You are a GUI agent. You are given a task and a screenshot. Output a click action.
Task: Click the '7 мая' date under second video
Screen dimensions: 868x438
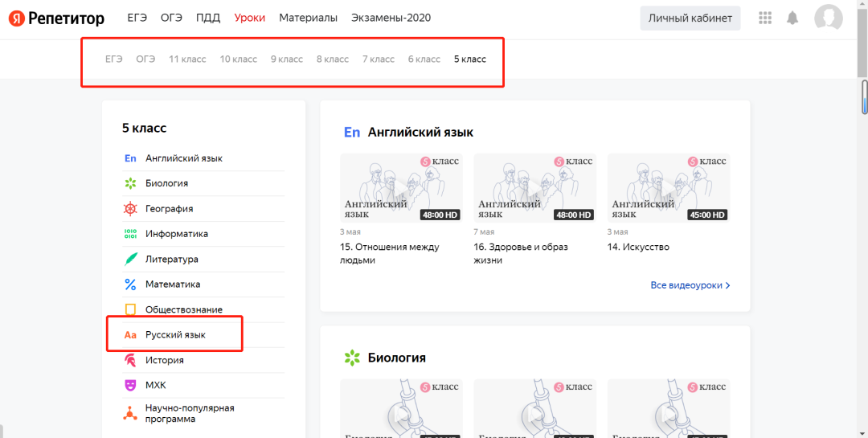[x=484, y=232]
